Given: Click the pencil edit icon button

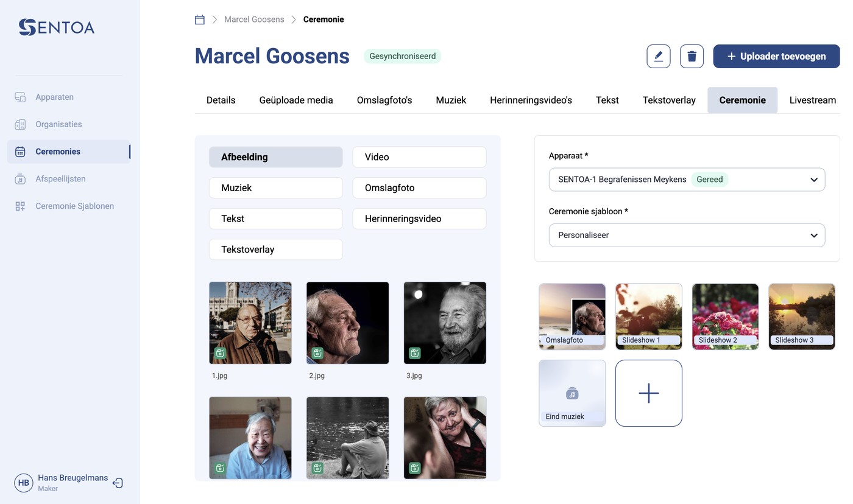Looking at the screenshot, I should [659, 56].
